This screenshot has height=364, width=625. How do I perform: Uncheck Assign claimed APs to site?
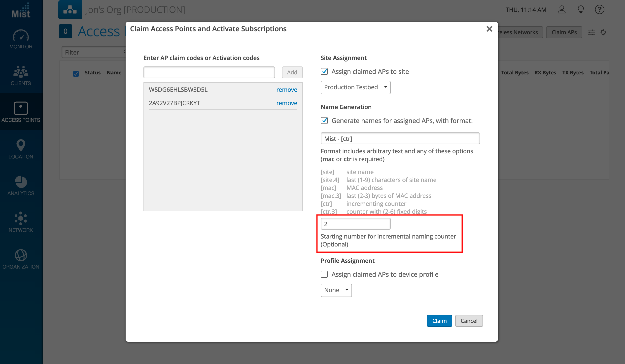pyautogui.click(x=324, y=72)
